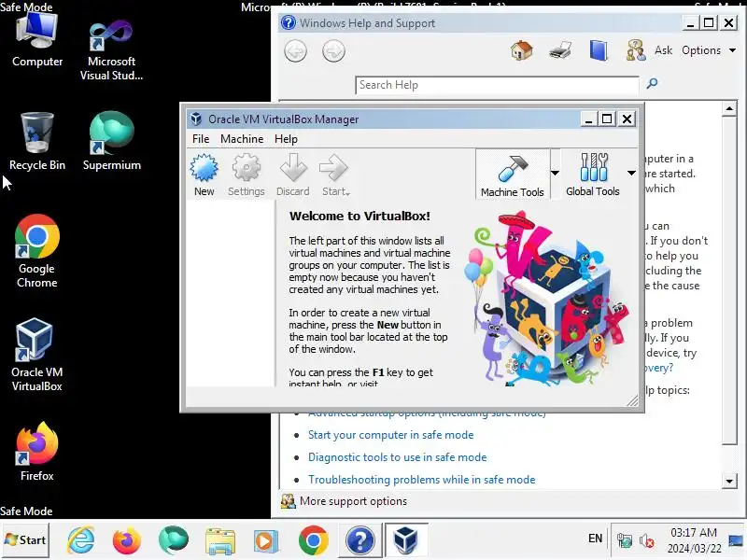The width and height of the screenshot is (747, 560).
Task: Click the Discard arrow in the VirtualBox toolbar
Action: 292,175
